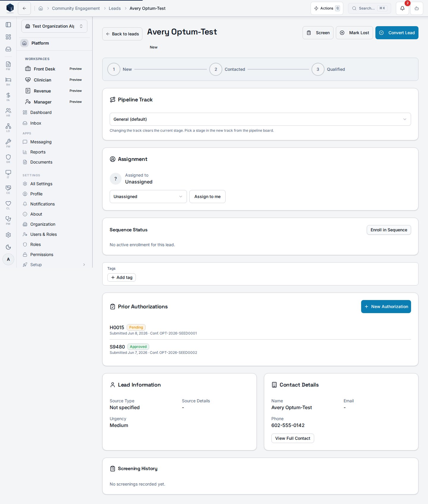Open the CE handshake module icon
Screen dimensions: 428x504
coord(8,189)
